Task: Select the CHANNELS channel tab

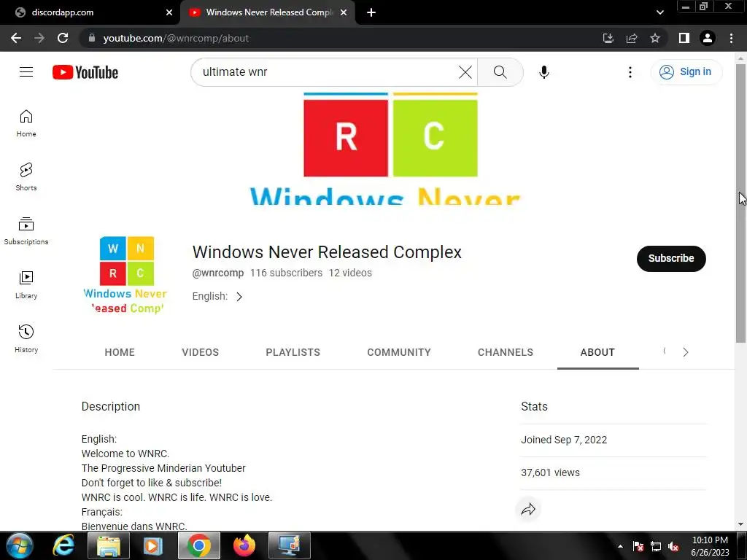Action: (x=505, y=352)
